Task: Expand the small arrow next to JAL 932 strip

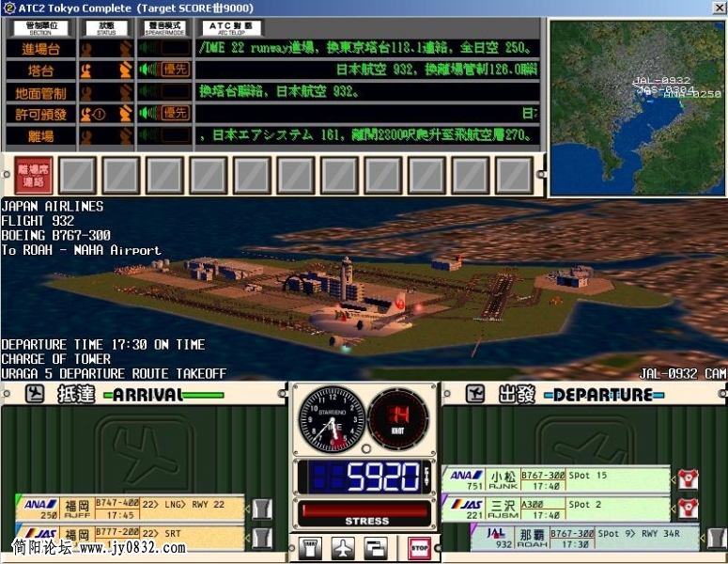Action: [703, 538]
